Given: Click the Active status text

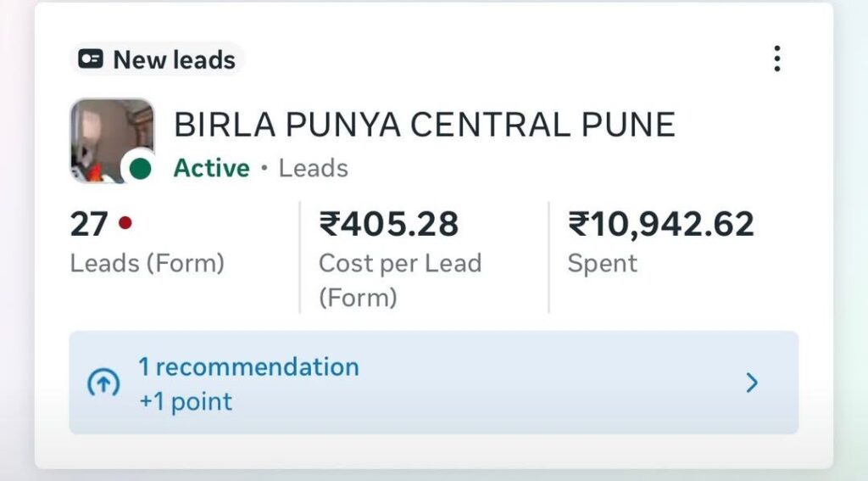Looking at the screenshot, I should tap(212, 168).
